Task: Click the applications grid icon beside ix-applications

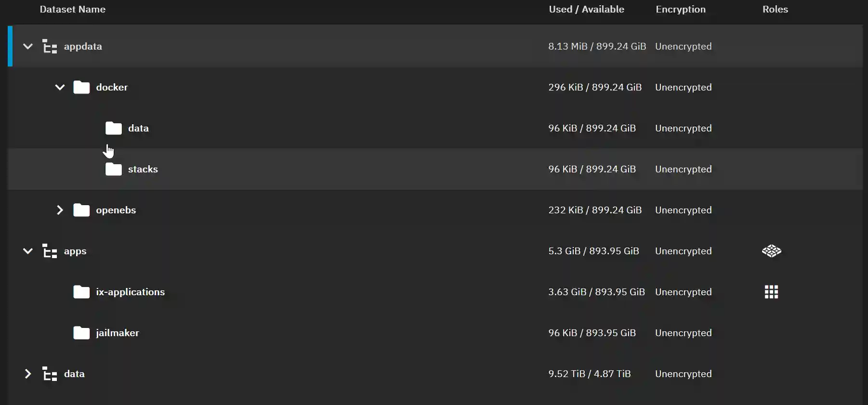Action: point(771,292)
